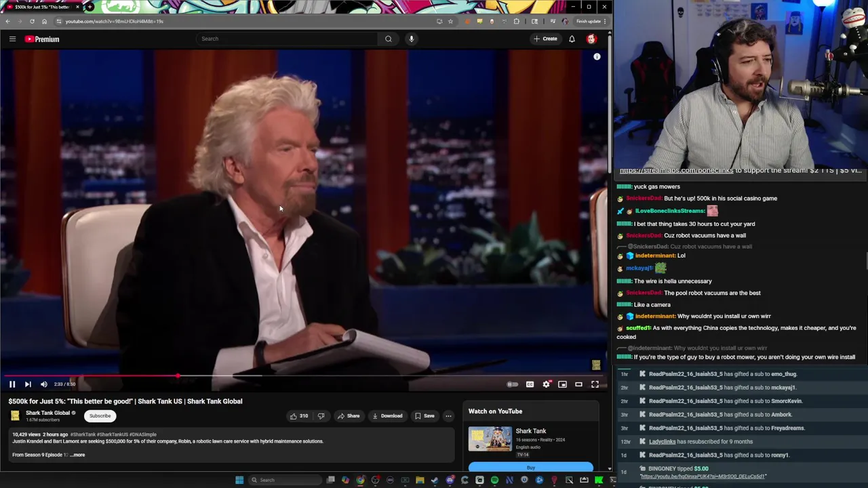The height and width of the screenshot is (488, 868).
Task: Mute the video volume speaker icon
Action: pos(44,384)
